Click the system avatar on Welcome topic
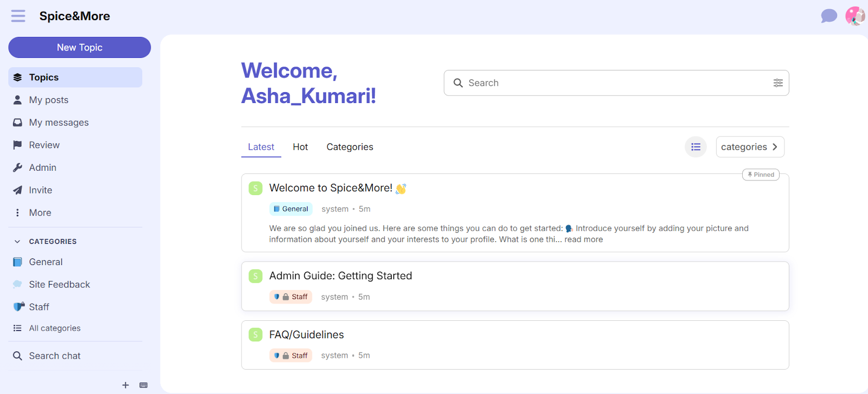Image resolution: width=868 pixels, height=394 pixels. (x=256, y=188)
